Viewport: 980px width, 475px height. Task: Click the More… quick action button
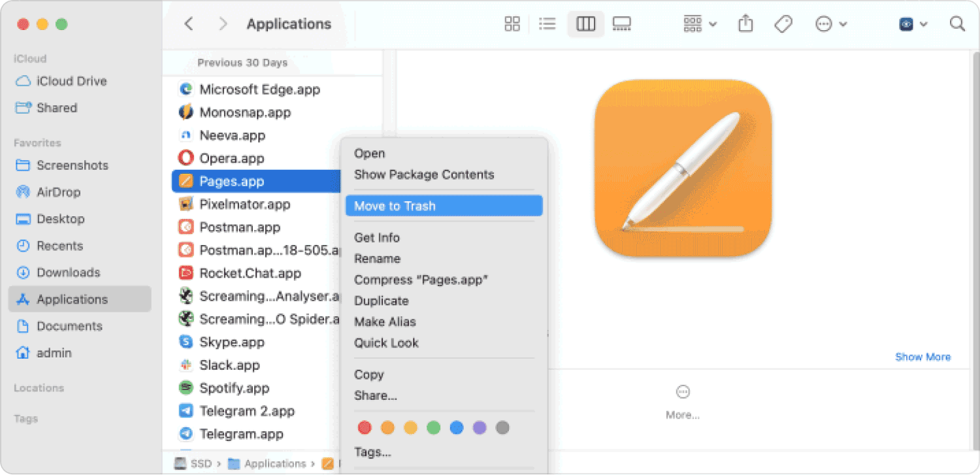coord(683,401)
